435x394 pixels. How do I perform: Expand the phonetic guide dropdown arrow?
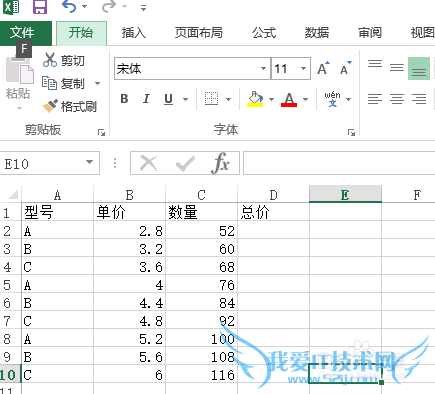tap(348, 99)
